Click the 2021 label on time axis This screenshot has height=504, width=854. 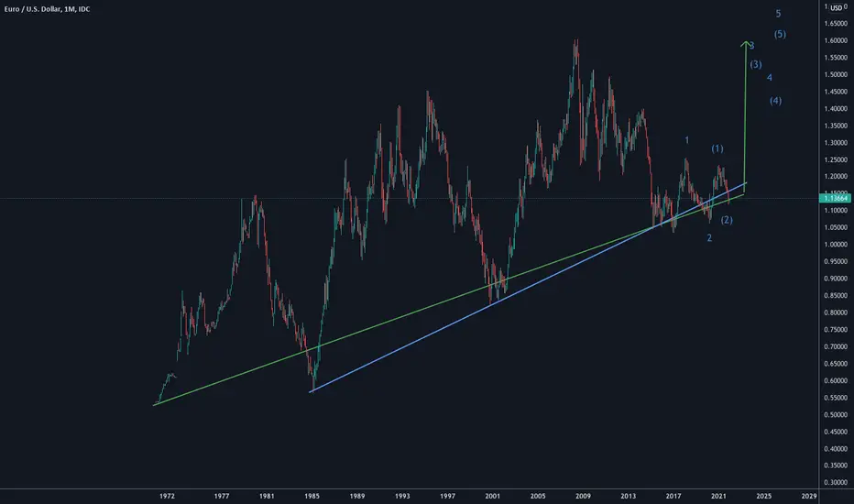point(719,496)
